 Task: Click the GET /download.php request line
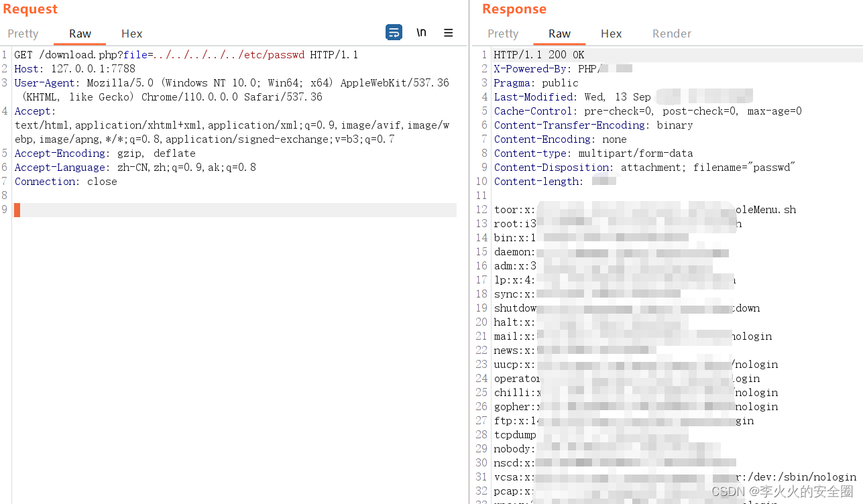186,55
